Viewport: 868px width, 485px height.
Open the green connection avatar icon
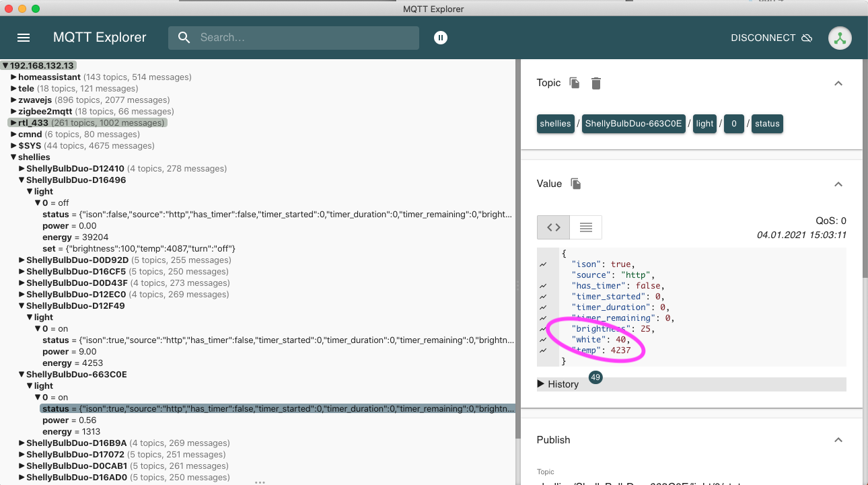point(840,38)
